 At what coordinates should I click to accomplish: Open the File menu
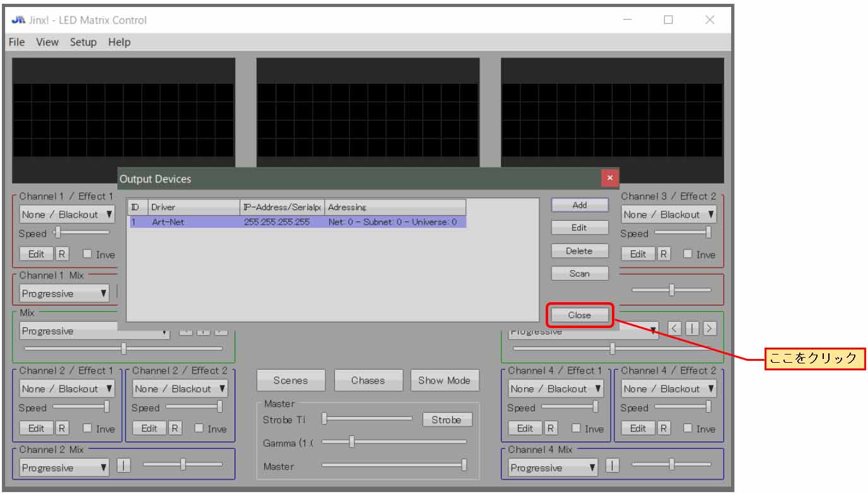17,42
